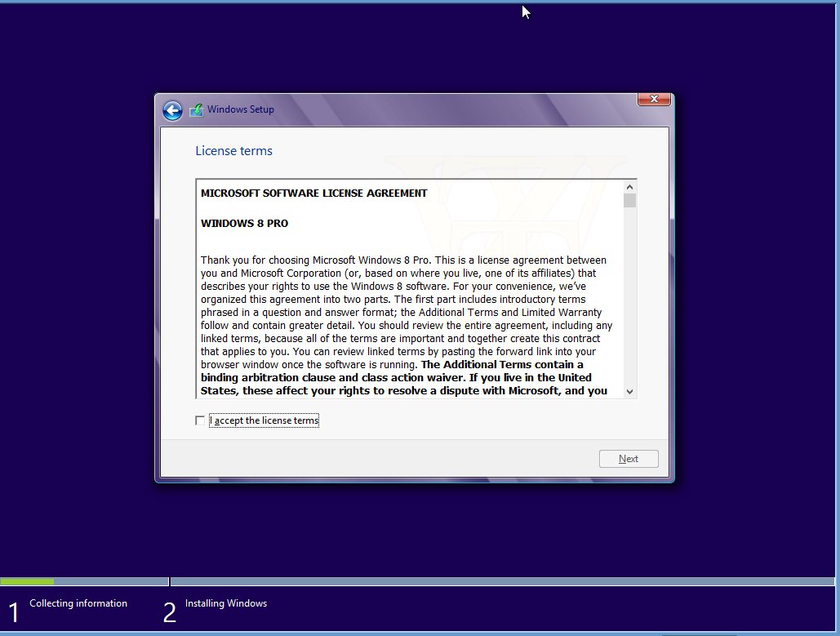Screen dimensions: 840x636
Task: Click the bold text 'binding arbitration clause and class action waiver'
Action: [x=333, y=378]
